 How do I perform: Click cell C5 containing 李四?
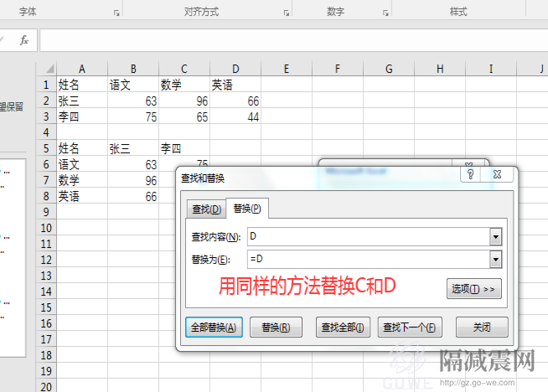pos(184,148)
